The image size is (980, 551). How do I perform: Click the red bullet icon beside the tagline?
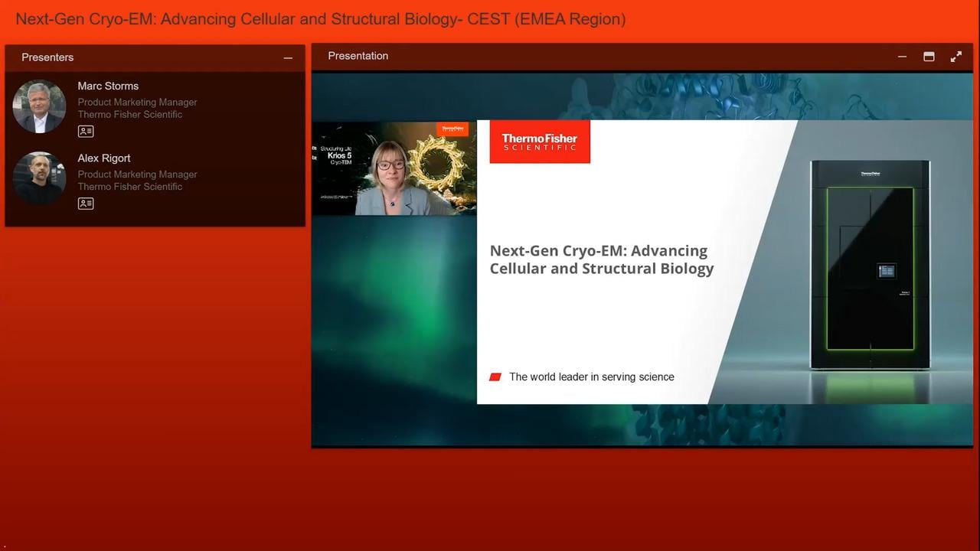coord(495,377)
